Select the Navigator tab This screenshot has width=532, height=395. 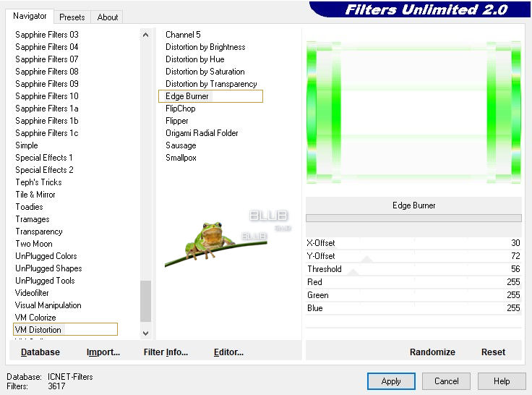click(30, 16)
